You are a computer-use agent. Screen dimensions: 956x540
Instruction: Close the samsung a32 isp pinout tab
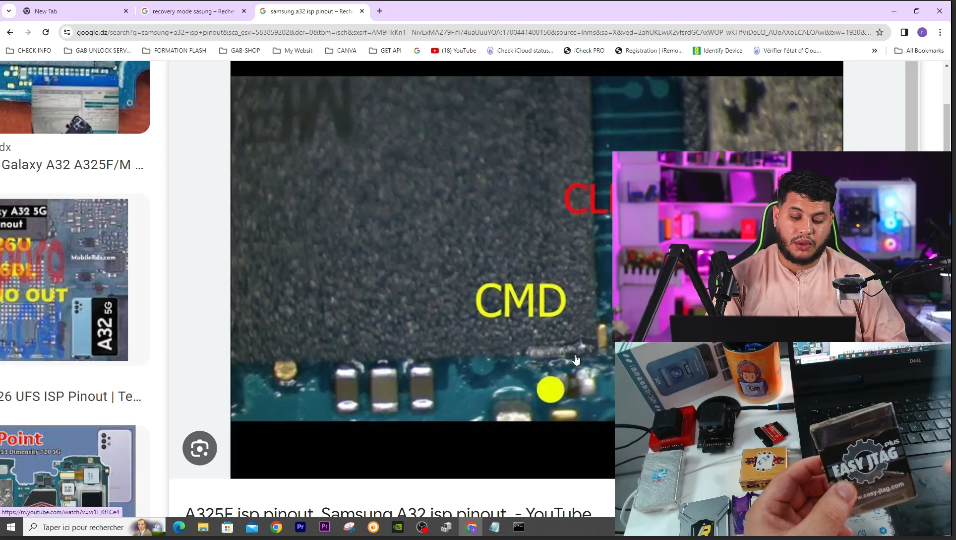362,11
